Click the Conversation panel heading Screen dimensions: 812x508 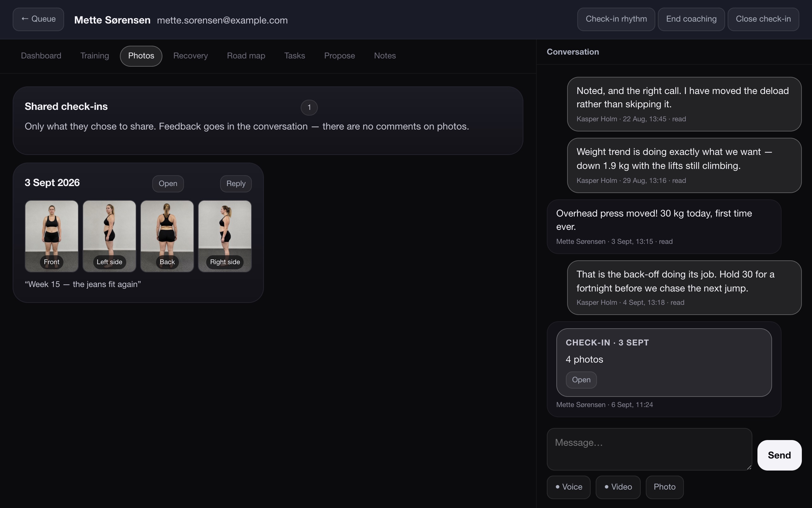pos(573,52)
